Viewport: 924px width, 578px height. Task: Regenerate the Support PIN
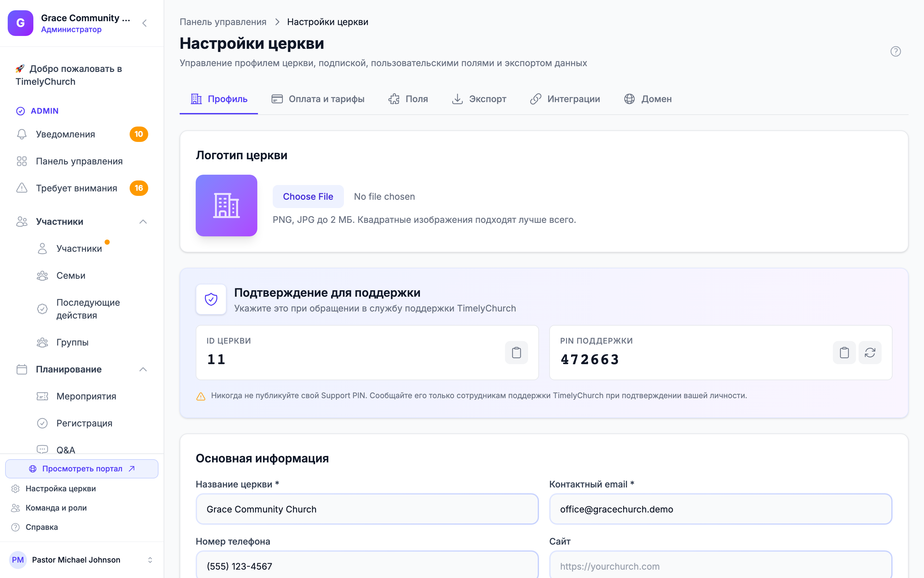click(870, 353)
